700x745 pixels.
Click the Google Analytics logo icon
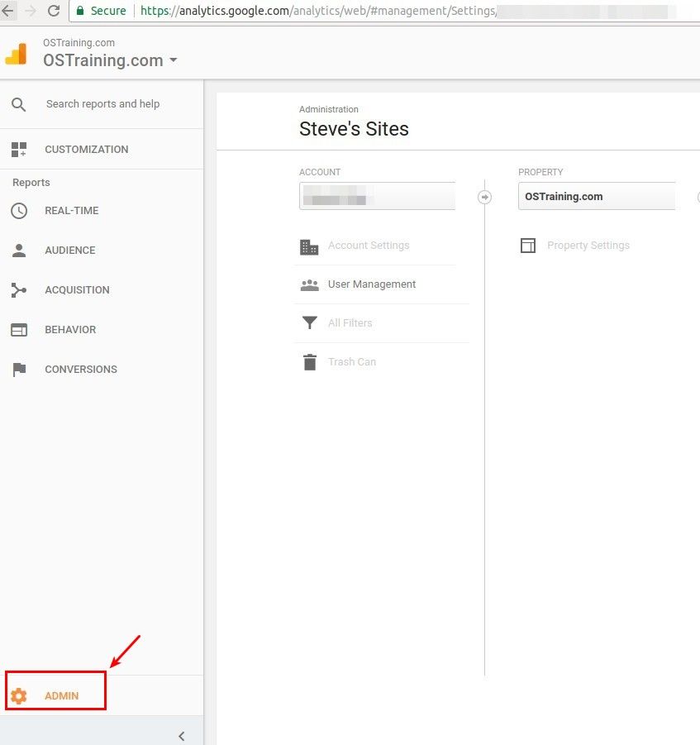(x=16, y=54)
